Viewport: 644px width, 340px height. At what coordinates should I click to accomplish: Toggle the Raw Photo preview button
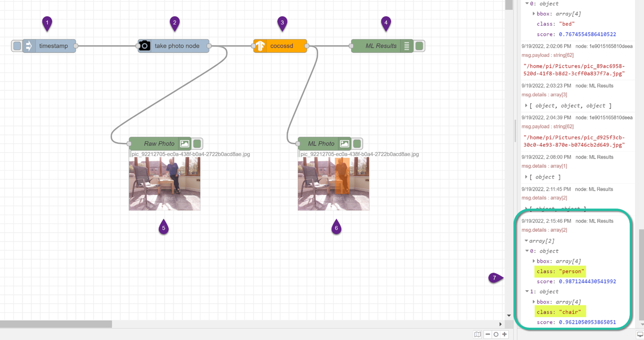tap(197, 144)
